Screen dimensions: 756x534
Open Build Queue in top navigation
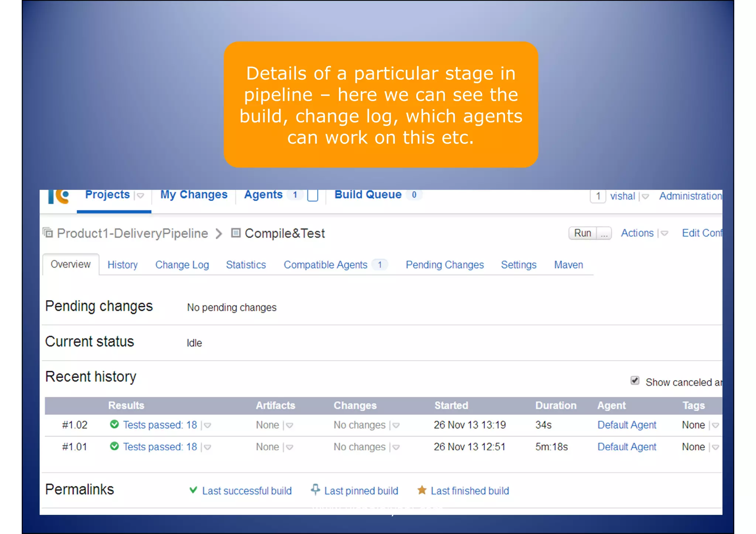[x=368, y=194]
